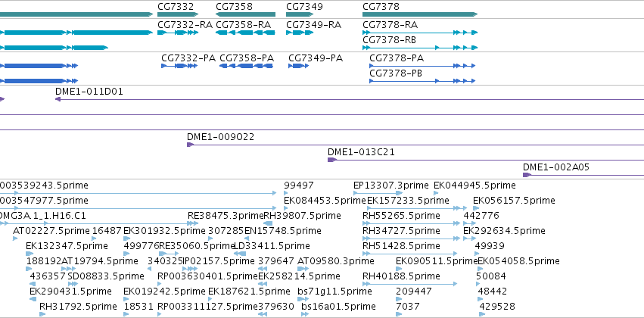Select EST RE35060.5prime

pos(196,247)
